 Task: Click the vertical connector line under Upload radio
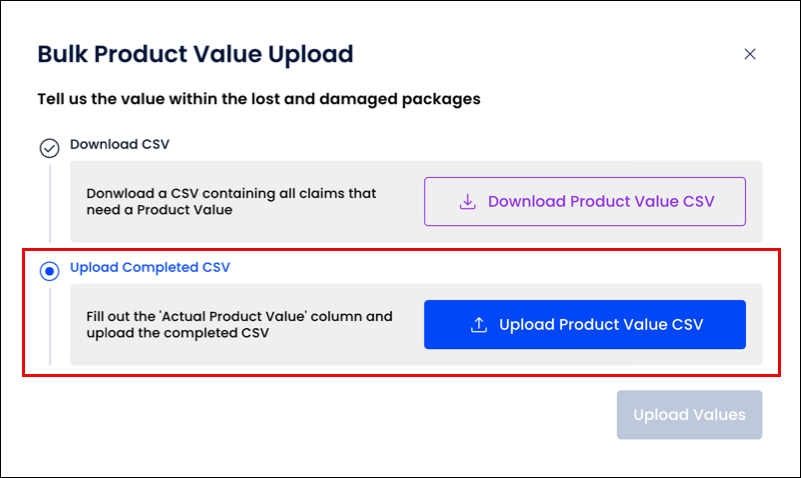[50, 327]
